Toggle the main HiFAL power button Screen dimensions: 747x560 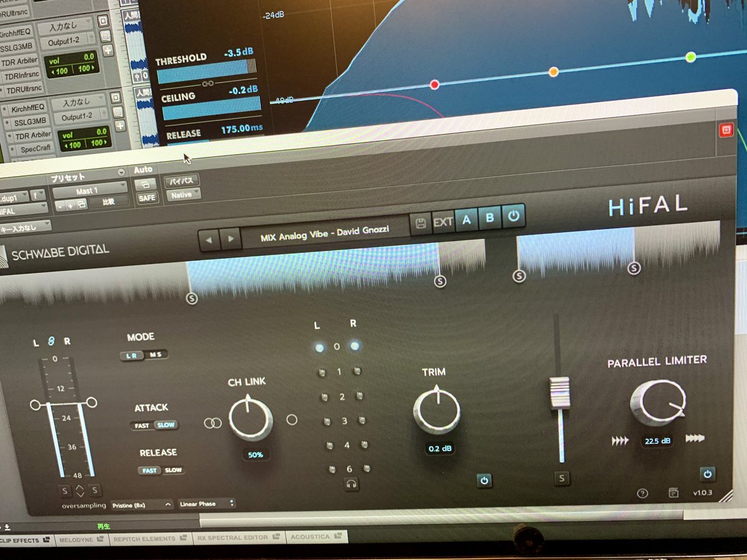514,217
